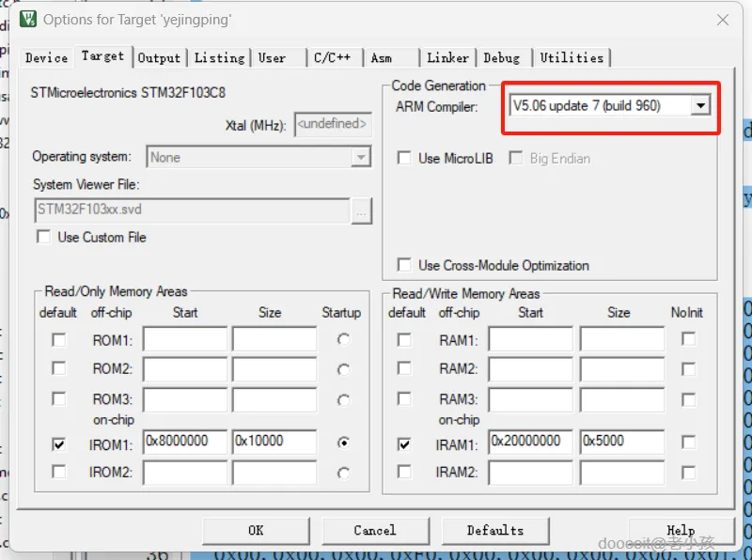Image resolution: width=752 pixels, height=560 pixels.
Task: Check the RAM3 default checkbox
Action: point(404,398)
